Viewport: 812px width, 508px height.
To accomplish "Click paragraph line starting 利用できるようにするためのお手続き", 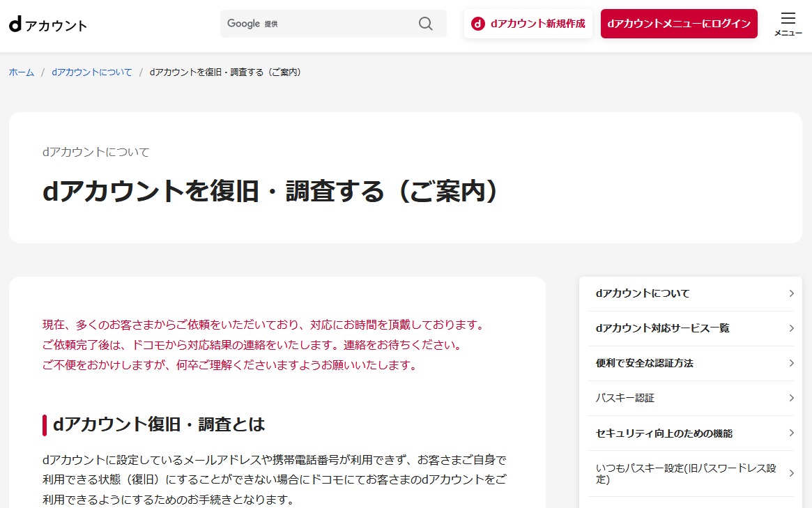I will point(169,500).
